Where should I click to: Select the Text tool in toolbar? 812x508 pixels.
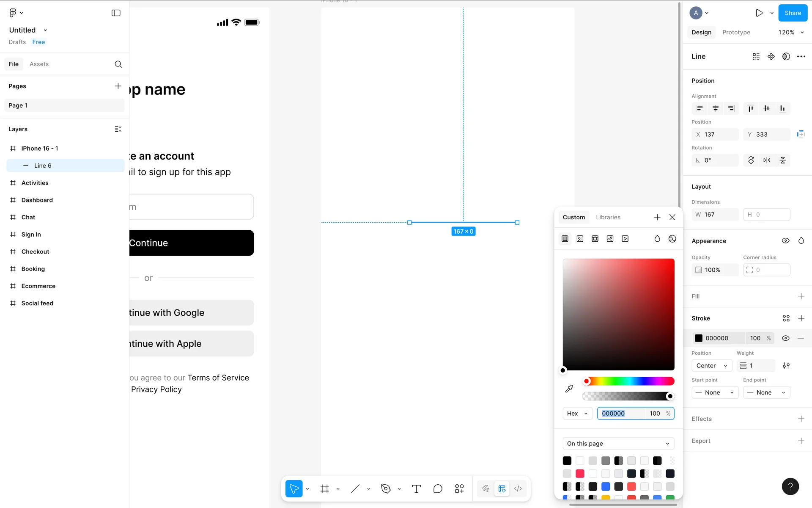click(x=416, y=489)
